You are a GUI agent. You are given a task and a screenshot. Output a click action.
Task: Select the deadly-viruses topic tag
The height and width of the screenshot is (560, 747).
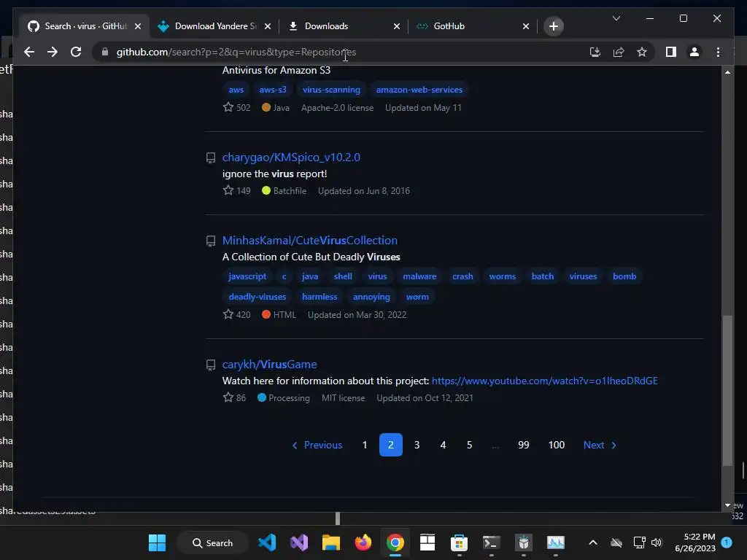coord(258,297)
